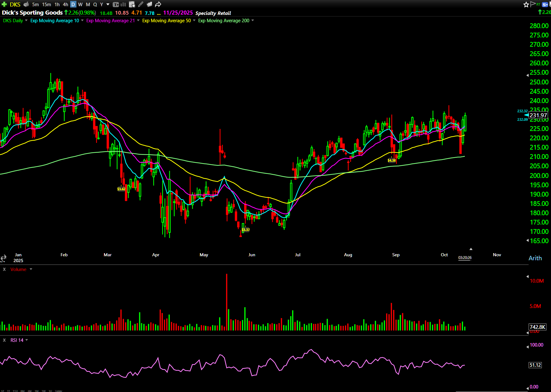Expand the Exp Moving Average 10 dropdown
The height and width of the screenshot is (392, 551).
[82, 21]
